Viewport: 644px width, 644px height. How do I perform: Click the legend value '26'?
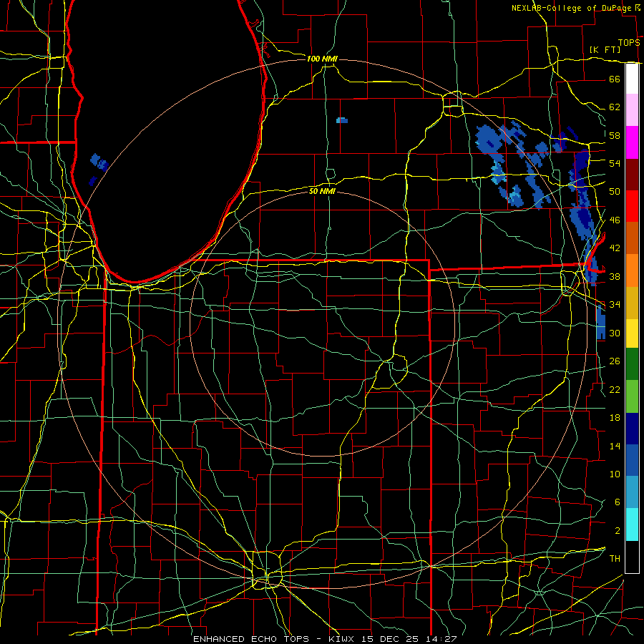(615, 361)
